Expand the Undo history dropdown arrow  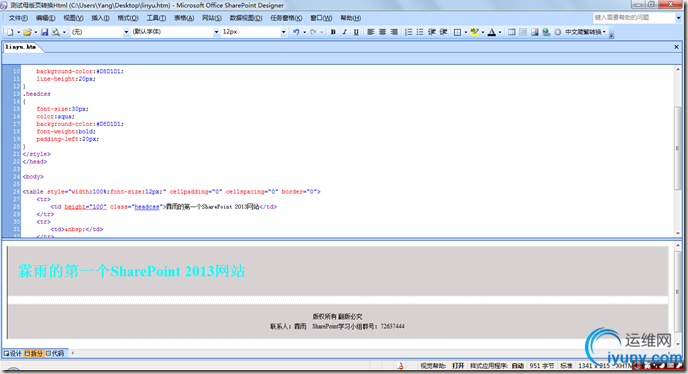pos(305,32)
